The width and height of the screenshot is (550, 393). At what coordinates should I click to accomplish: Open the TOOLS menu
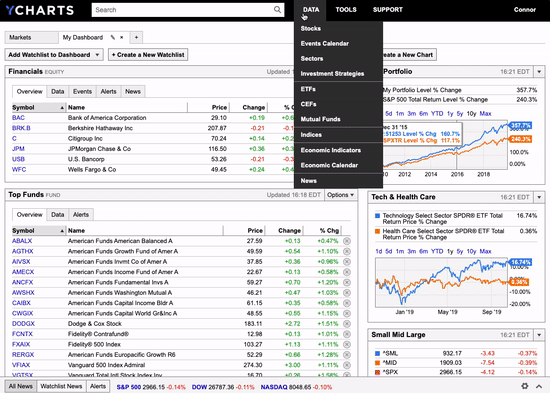coord(346,10)
